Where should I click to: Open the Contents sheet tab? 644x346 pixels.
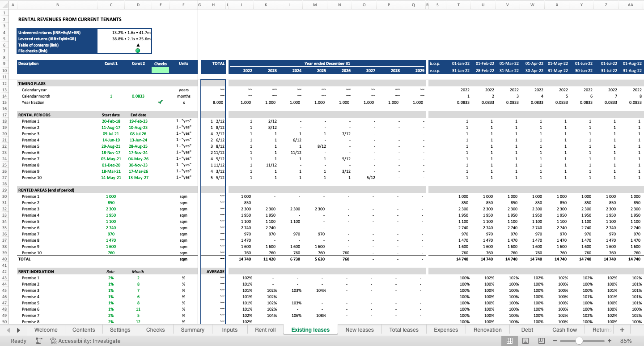tap(84, 330)
